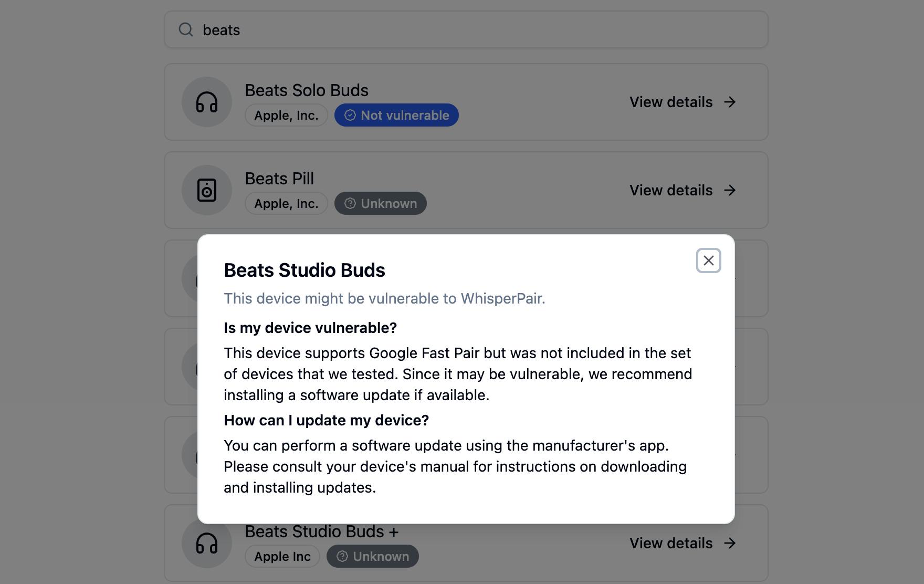Click the Apple, Inc. tag under Beats Solo Buds
This screenshot has width=924, height=584.
pos(286,115)
